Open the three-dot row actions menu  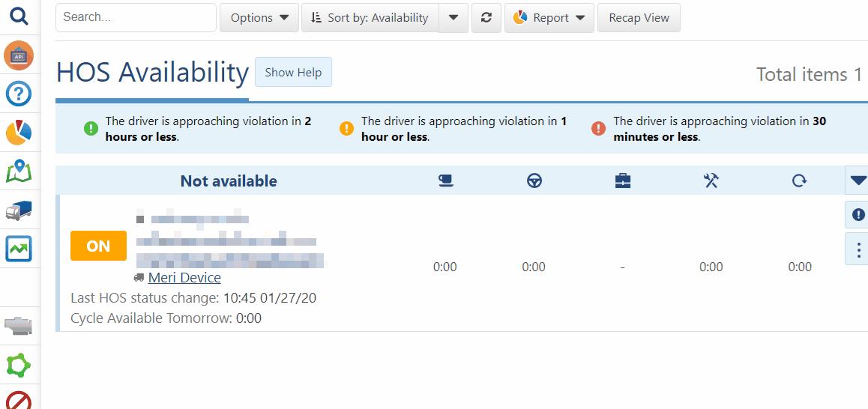pyautogui.click(x=858, y=249)
